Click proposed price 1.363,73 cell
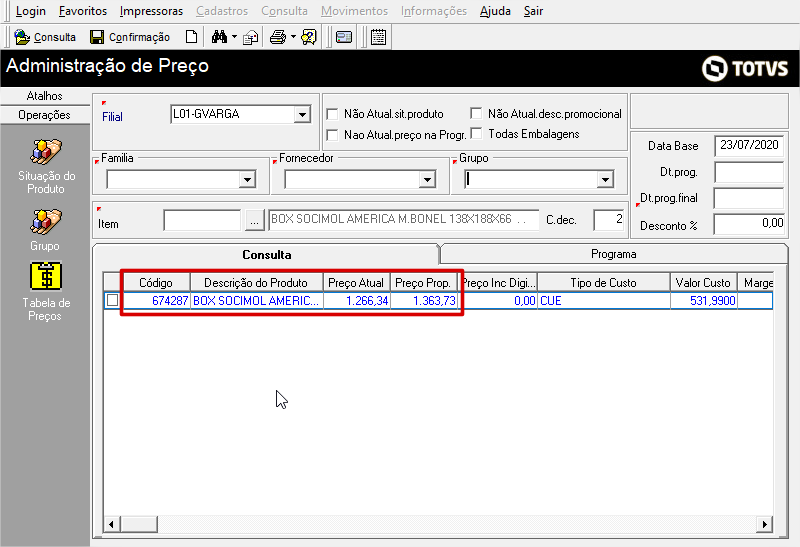 coord(423,301)
